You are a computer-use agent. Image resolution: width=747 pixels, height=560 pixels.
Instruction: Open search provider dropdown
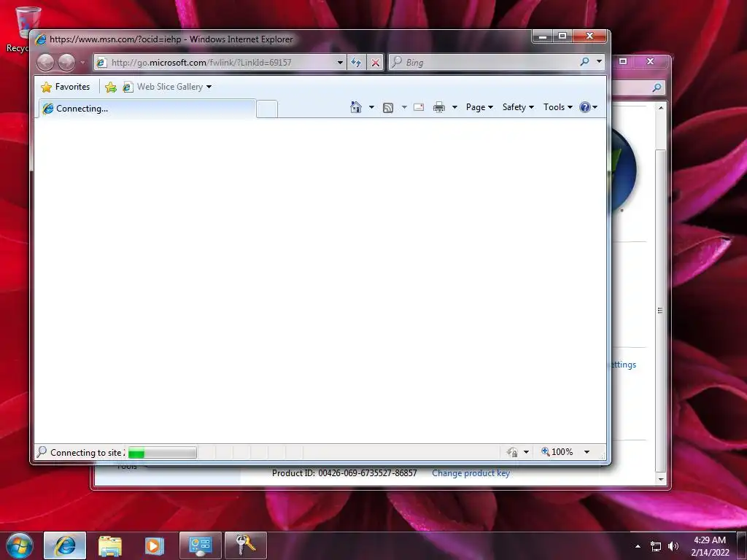point(599,62)
